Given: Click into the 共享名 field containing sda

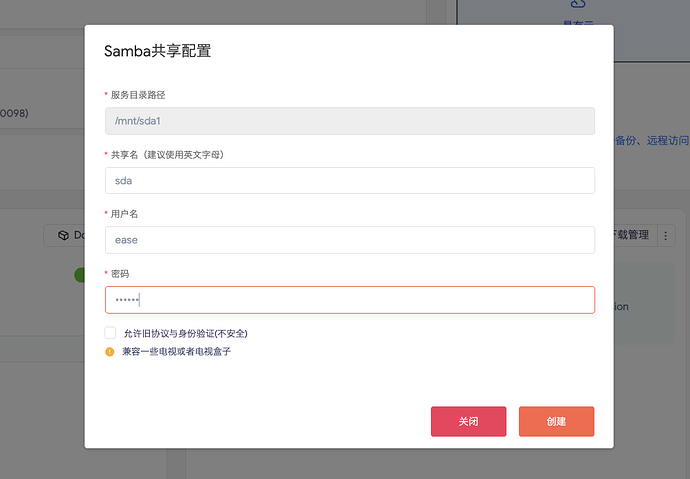Looking at the screenshot, I should tap(349, 181).
